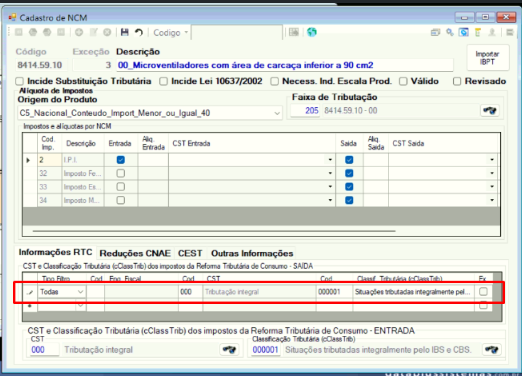
Task: Uncheck Saída for tax row 32
Action: (349, 173)
